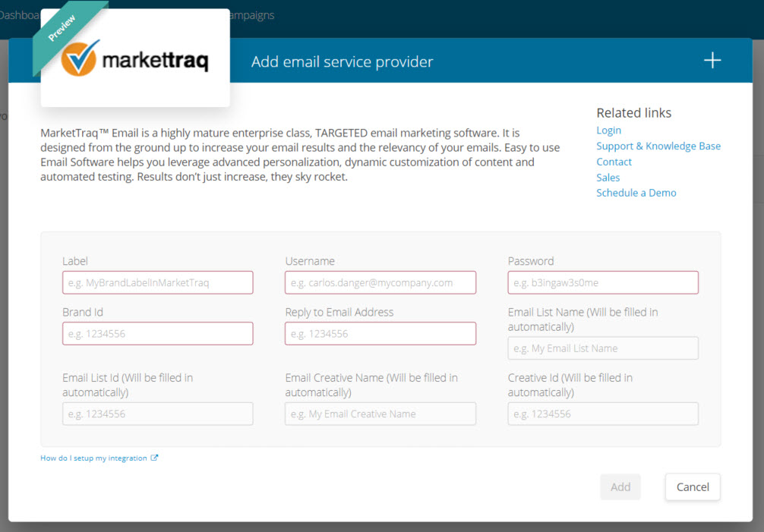This screenshot has width=764, height=532.
Task: Cancel the add provider dialog
Action: (693, 487)
